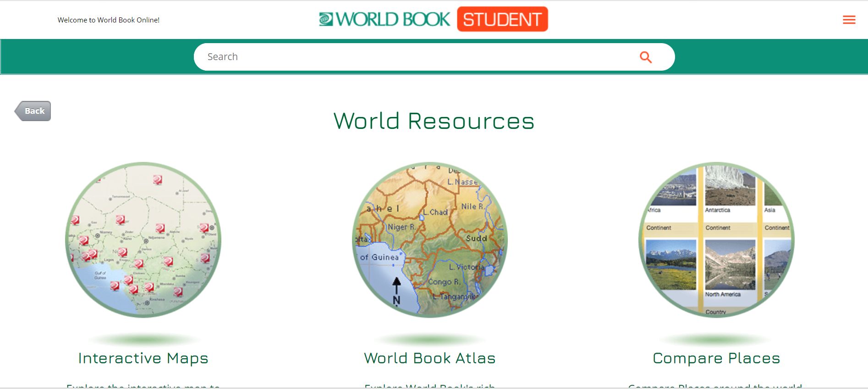Open the hamburger menu icon
Image resolution: width=868 pixels, height=389 pixels.
[x=849, y=20]
